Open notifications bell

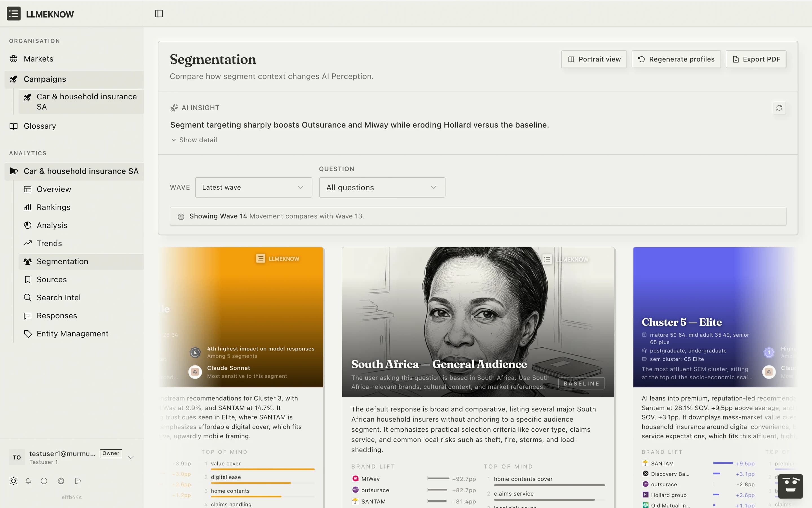[28, 481]
